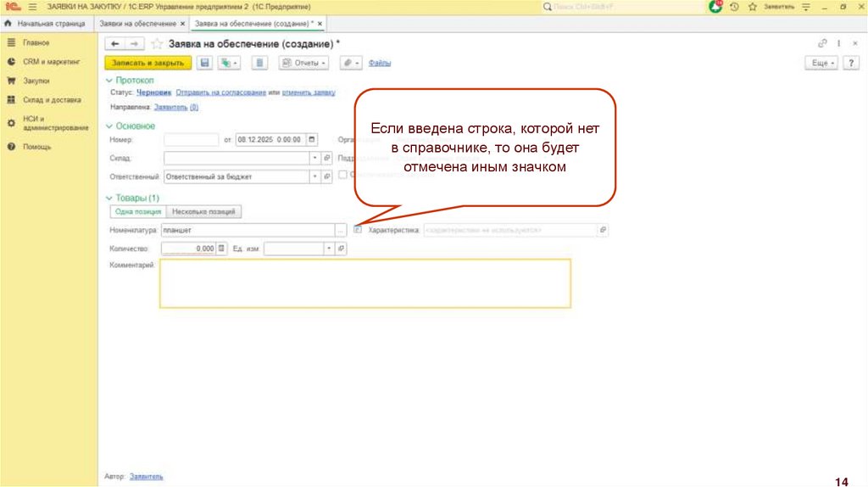The width and height of the screenshot is (868, 487).
Task: Click Записать и закрыть button
Action: (148, 63)
